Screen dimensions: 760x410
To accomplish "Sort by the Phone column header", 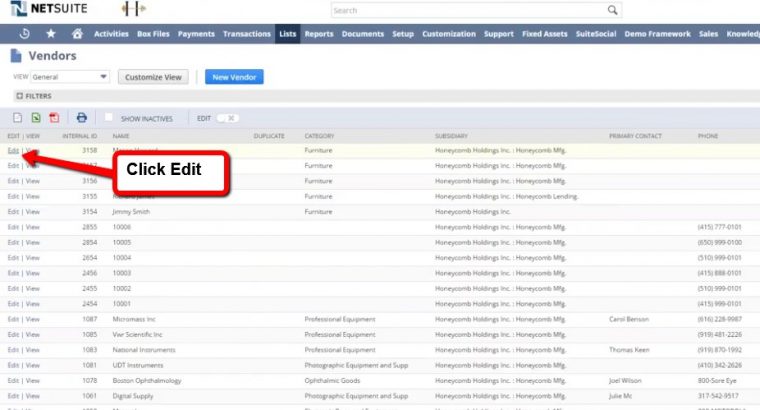I will [708, 136].
